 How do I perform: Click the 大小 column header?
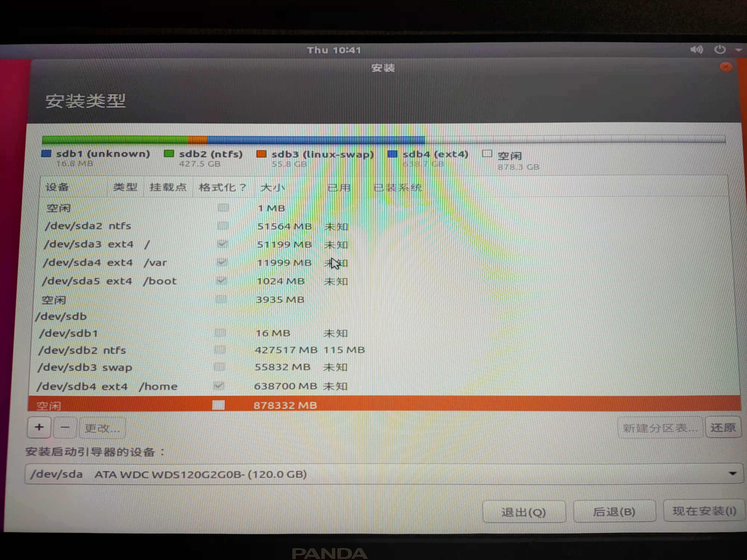(272, 188)
